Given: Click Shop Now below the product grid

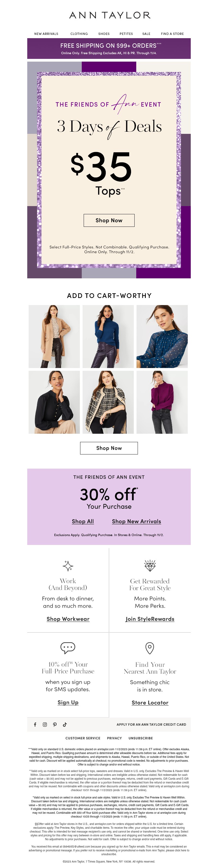Looking at the screenshot, I should pyautogui.click(x=109, y=448).
